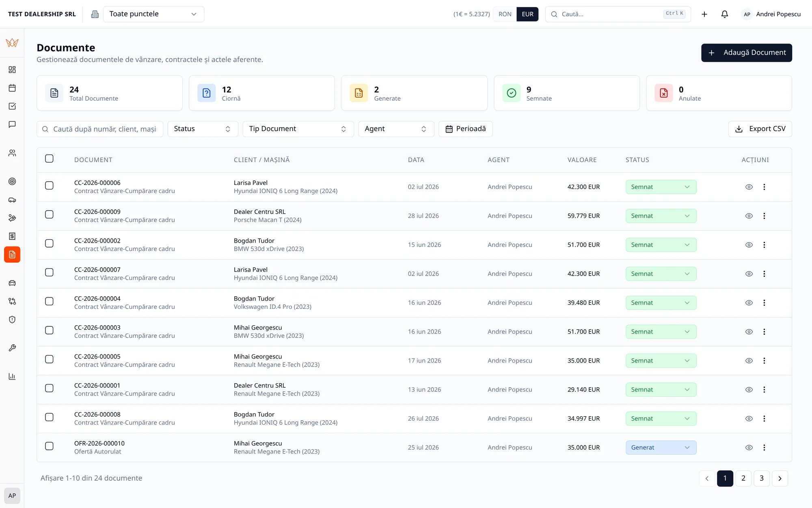Open the three-dot menu for OFR-2026-000010
812x508 pixels.
[x=764, y=447]
